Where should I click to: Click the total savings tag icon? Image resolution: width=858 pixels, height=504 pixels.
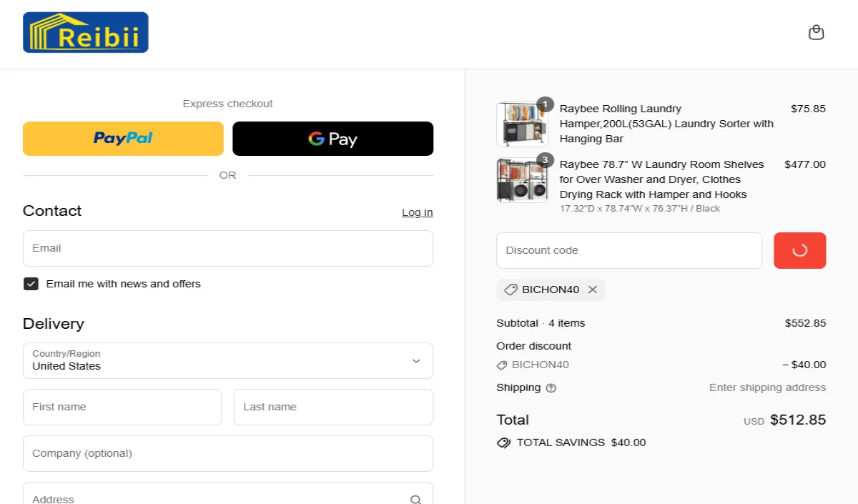click(x=503, y=443)
